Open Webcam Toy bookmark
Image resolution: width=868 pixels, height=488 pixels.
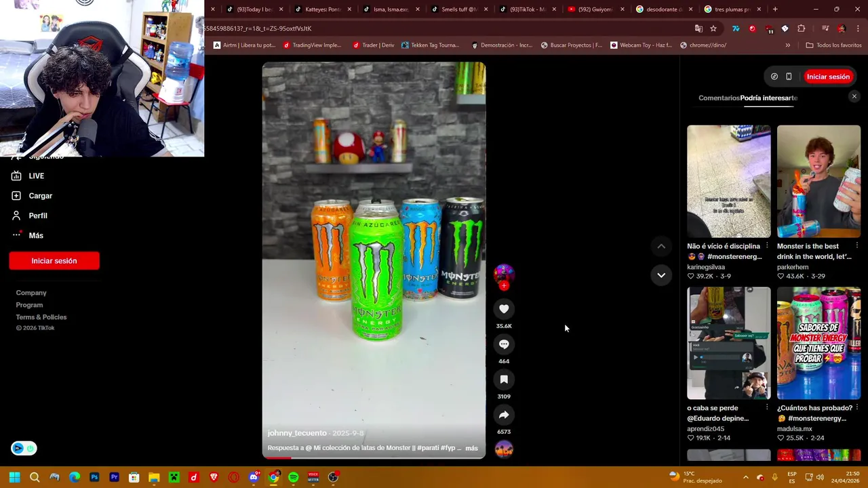pyautogui.click(x=641, y=45)
